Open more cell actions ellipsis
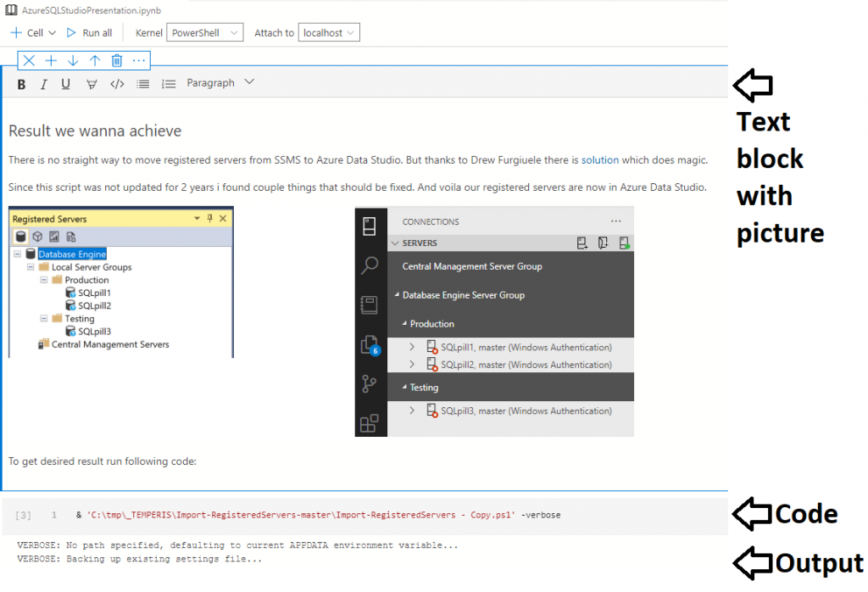868x592 pixels. click(x=139, y=60)
